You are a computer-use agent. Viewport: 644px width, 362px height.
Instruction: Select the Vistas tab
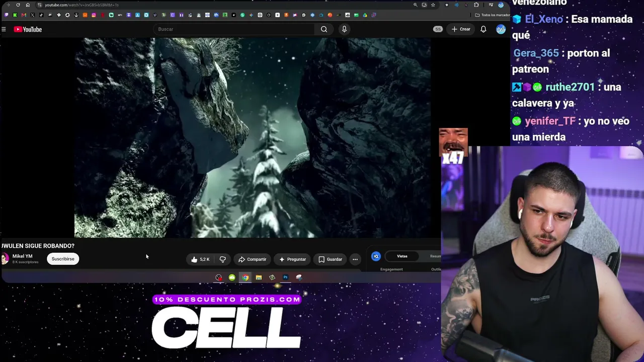coord(402,256)
